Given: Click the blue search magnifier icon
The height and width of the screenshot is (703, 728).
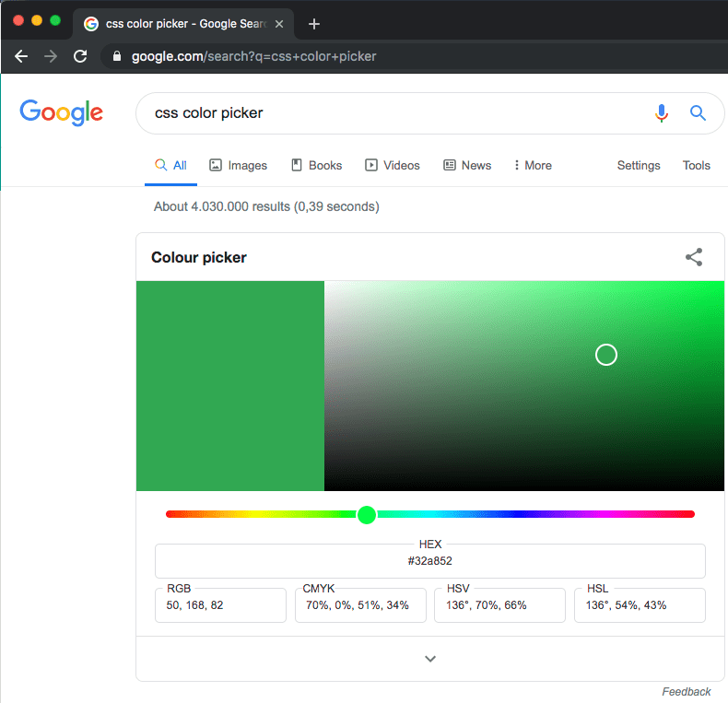Looking at the screenshot, I should tap(698, 113).
